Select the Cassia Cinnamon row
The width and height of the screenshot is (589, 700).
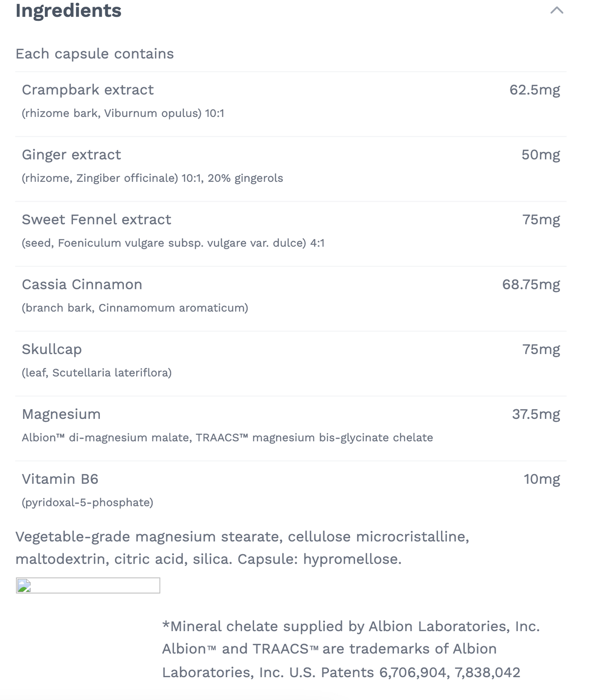(82, 284)
